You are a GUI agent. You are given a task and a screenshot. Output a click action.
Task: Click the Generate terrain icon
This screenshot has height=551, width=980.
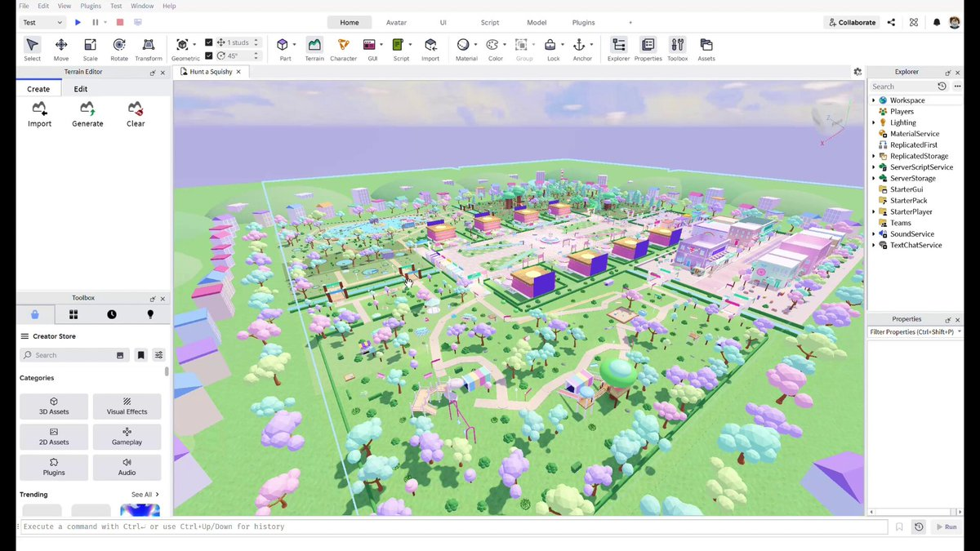(87, 113)
